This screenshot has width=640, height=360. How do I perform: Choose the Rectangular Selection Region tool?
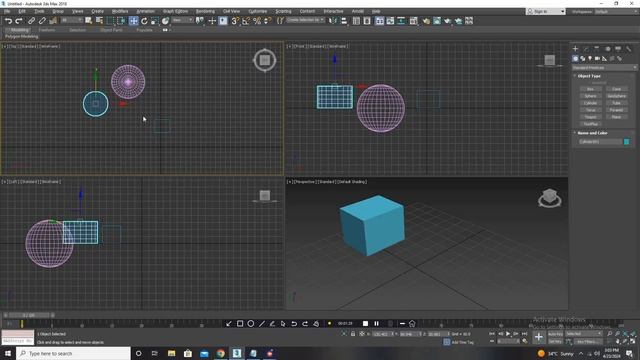110,21
